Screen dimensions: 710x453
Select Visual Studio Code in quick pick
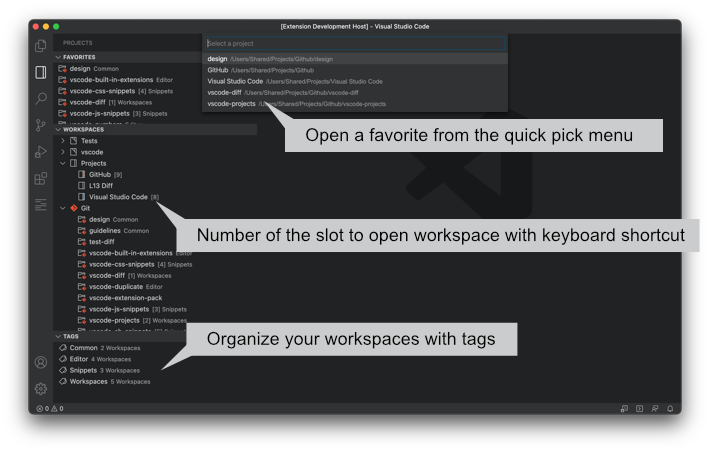(x=355, y=82)
